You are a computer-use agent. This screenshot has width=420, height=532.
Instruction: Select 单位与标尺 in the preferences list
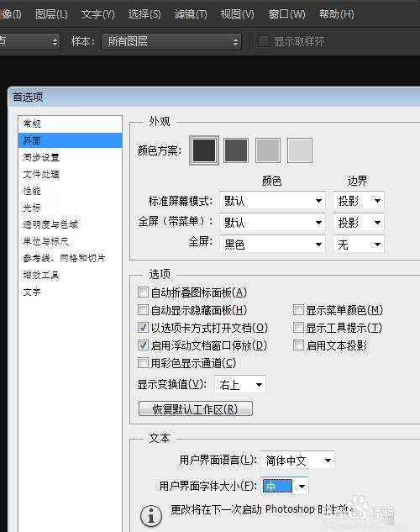tap(71, 241)
